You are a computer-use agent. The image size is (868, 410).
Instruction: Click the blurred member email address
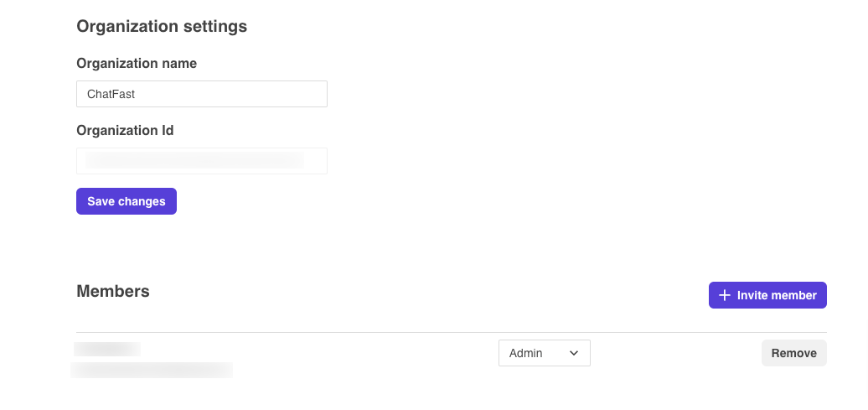(x=152, y=369)
